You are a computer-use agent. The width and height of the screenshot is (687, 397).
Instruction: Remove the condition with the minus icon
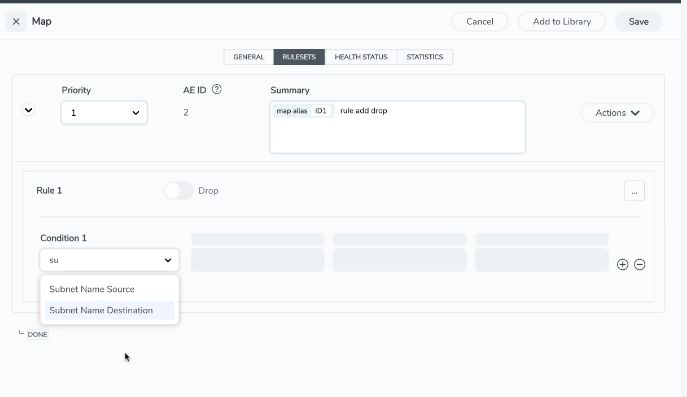pos(639,264)
